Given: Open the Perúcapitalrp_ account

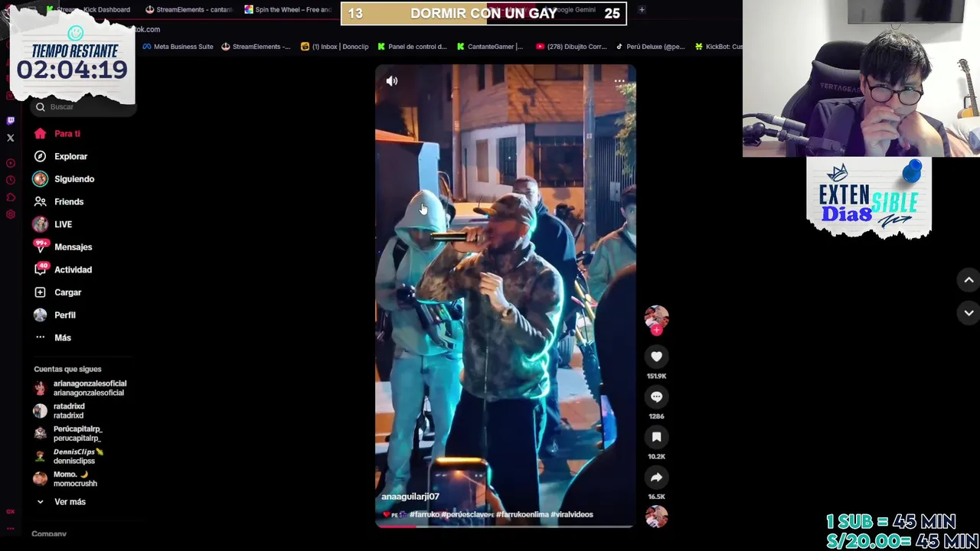Looking at the screenshot, I should [x=68, y=434].
